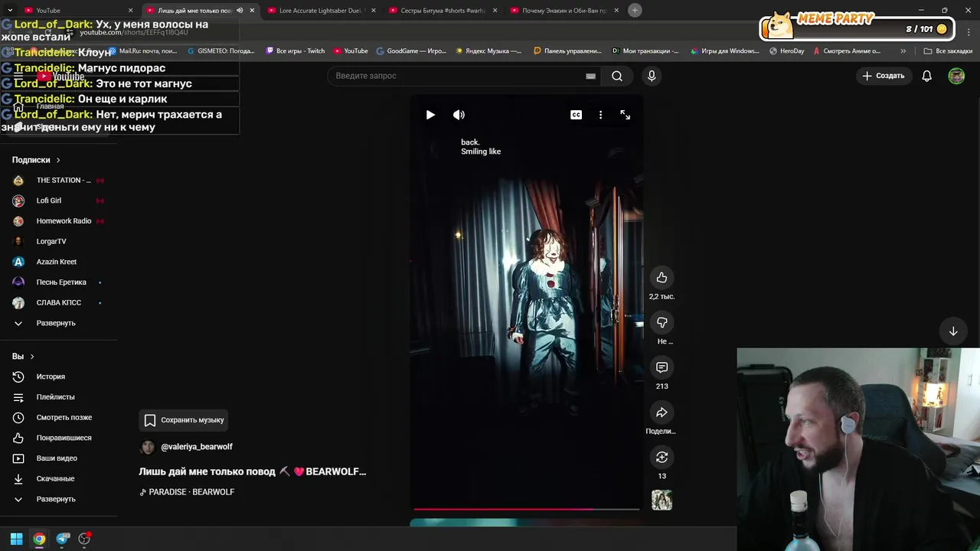Open 'Все игры - Twitch' bookmark

[296, 51]
